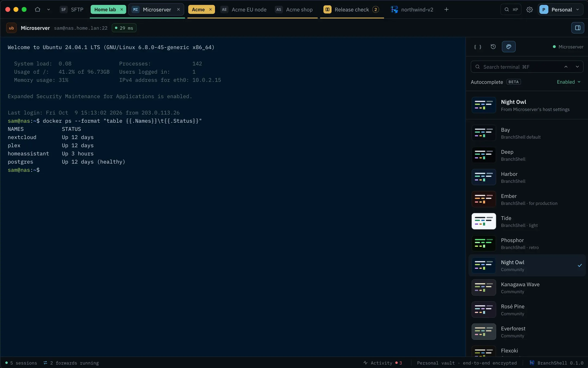Close the Home lab tab group
This screenshot has height=368, width=588.
coord(122,10)
